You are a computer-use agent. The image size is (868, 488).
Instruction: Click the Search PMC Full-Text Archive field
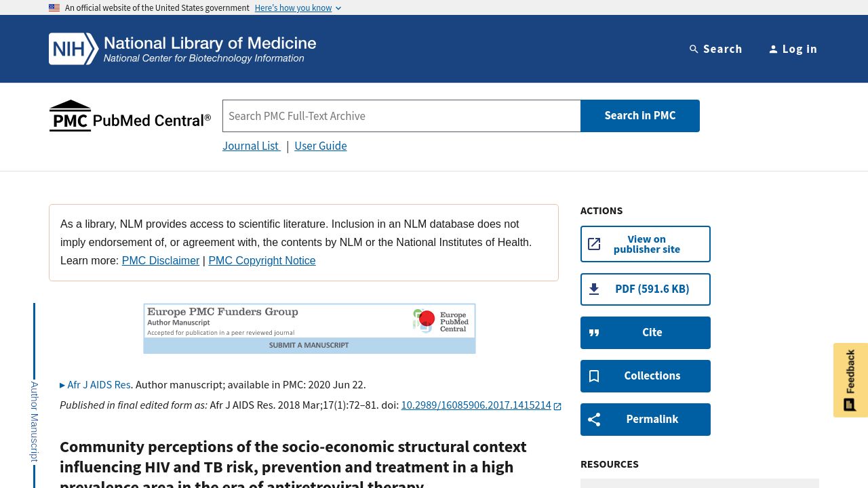click(x=401, y=116)
